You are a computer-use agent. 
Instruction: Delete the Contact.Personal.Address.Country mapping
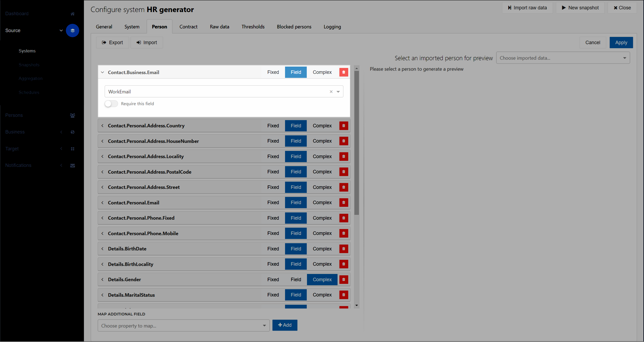tap(343, 126)
